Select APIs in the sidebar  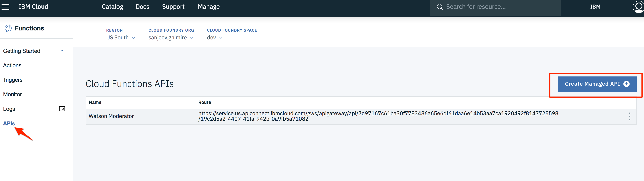coord(9,123)
